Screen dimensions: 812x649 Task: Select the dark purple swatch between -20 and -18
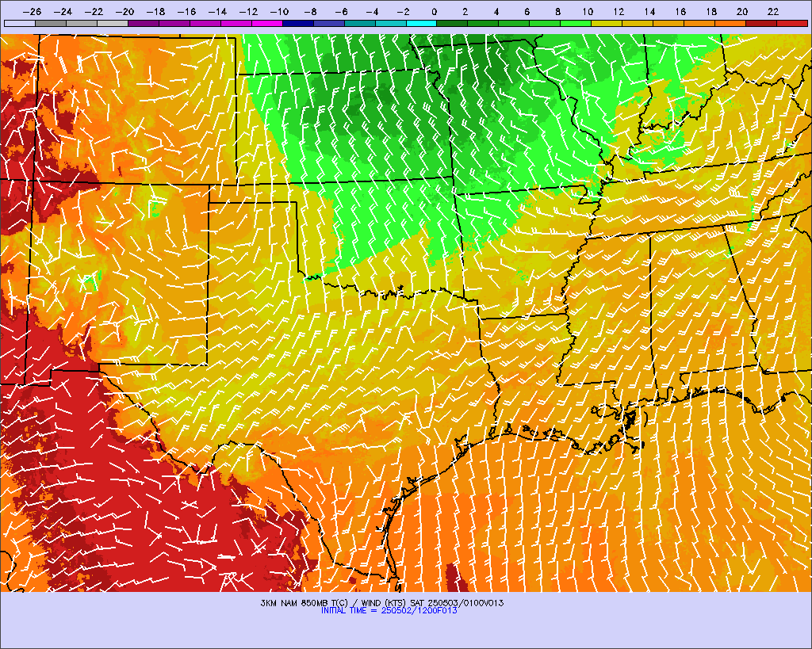tap(144, 23)
